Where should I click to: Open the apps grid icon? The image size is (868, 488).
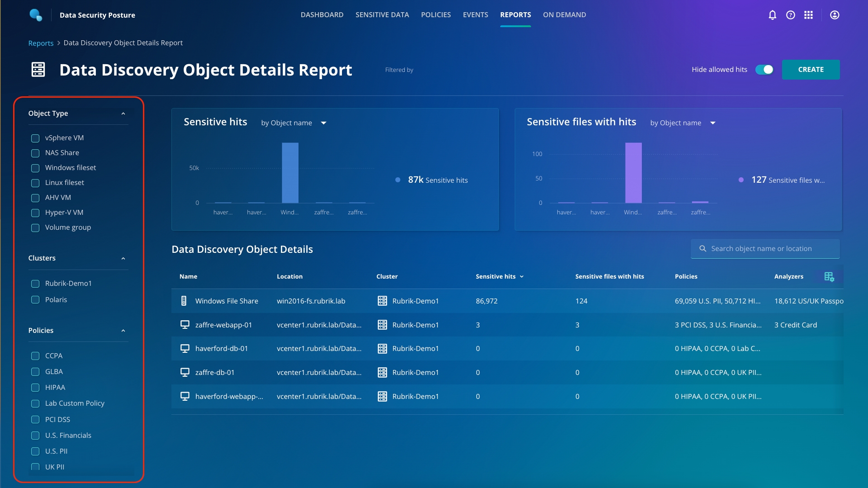[808, 15]
